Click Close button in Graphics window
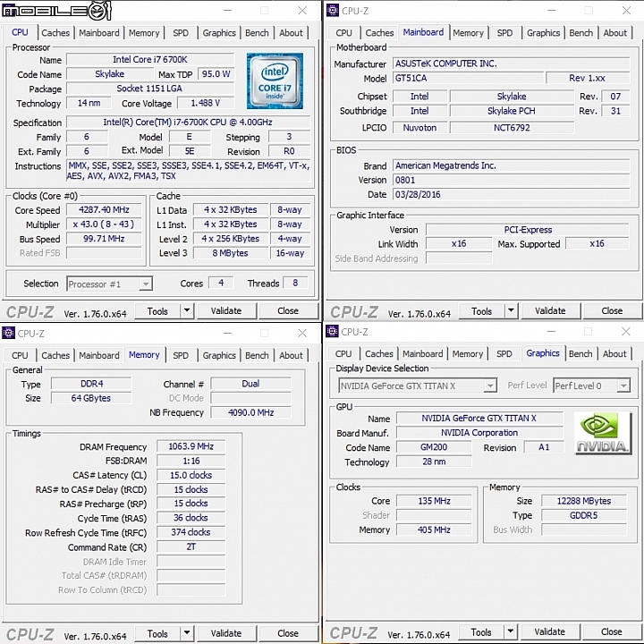This screenshot has width=644, height=644. [x=612, y=631]
